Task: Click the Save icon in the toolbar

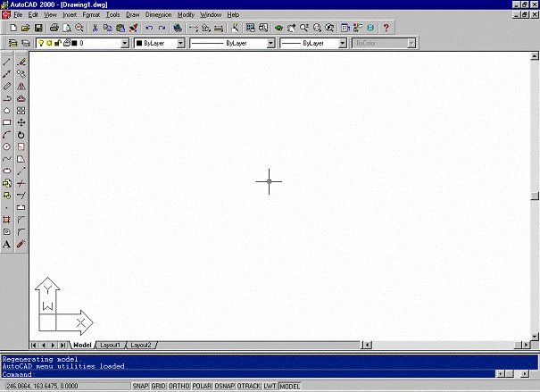Action: pos(38,29)
